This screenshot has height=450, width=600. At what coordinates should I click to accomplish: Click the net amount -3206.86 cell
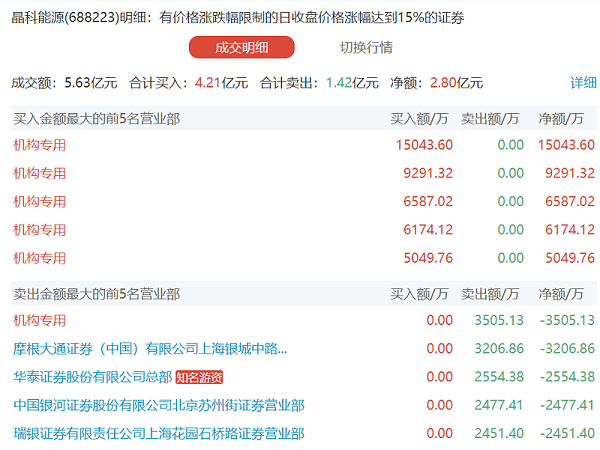(567, 349)
